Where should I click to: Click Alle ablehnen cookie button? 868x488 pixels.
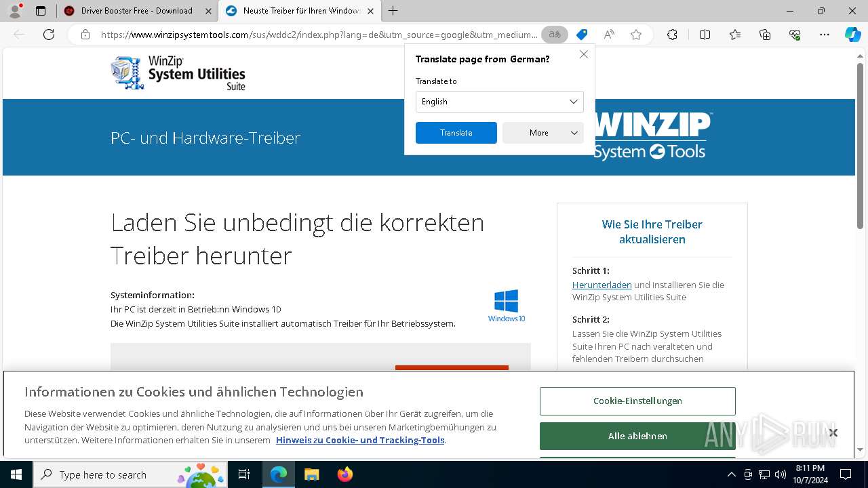[637, 436]
